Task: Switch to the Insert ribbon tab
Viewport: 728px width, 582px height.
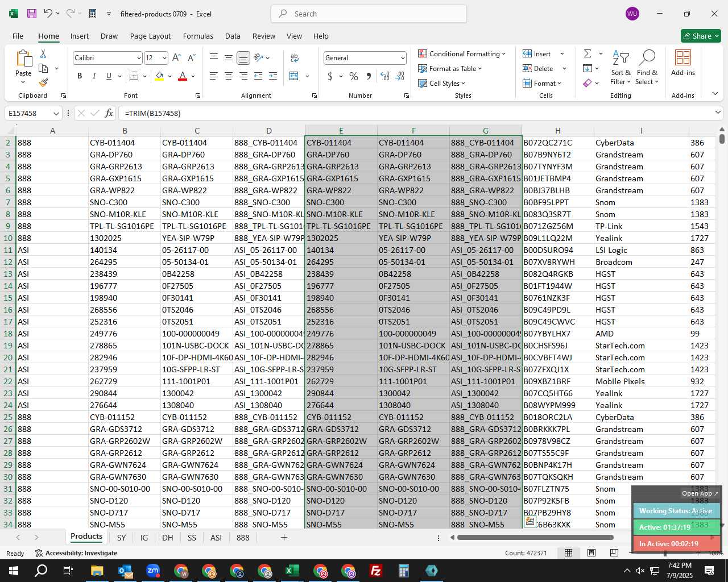Action: (80, 36)
